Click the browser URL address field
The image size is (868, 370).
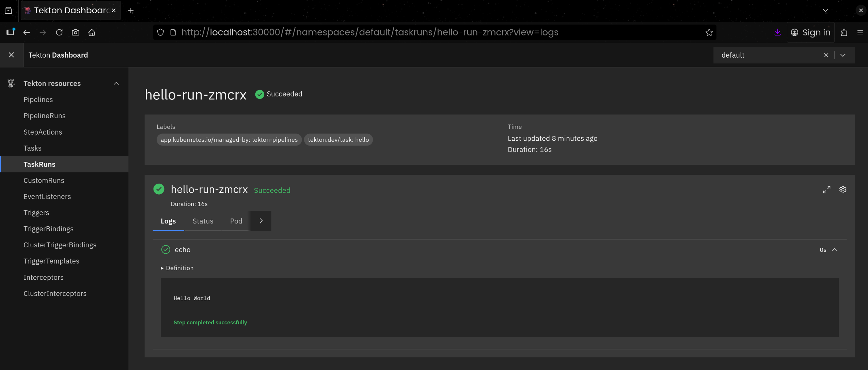(x=369, y=32)
